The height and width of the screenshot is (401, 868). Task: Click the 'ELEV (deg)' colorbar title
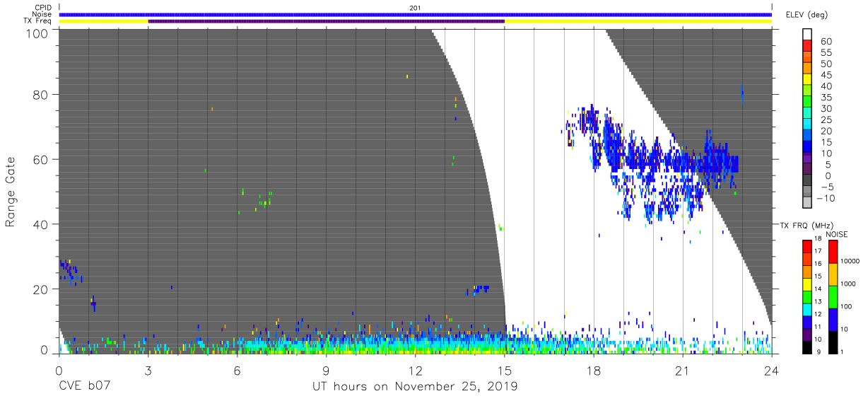tap(806, 14)
